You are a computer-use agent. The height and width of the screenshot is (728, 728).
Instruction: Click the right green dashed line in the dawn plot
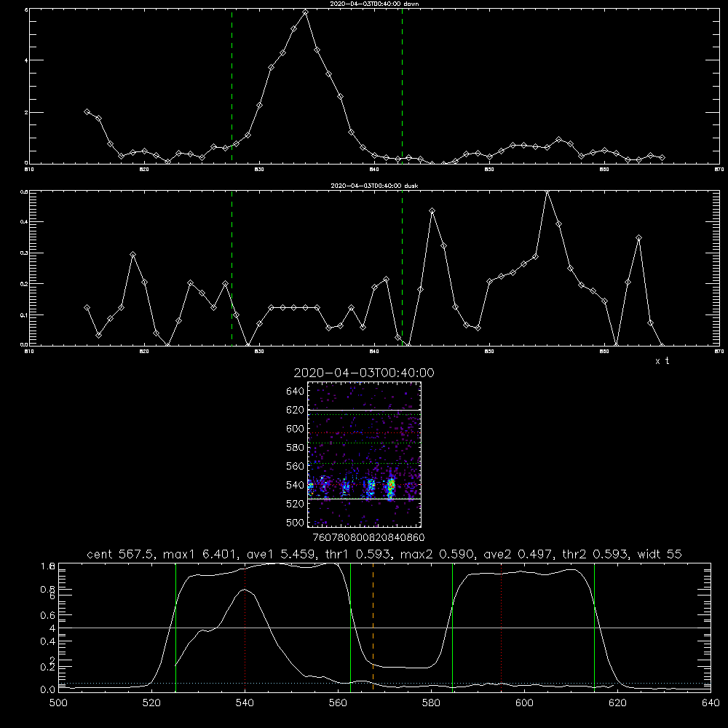[x=402, y=87]
